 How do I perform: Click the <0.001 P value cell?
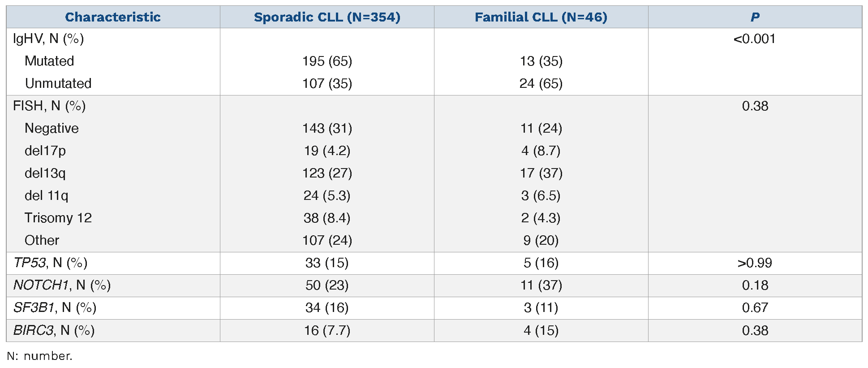point(755,39)
